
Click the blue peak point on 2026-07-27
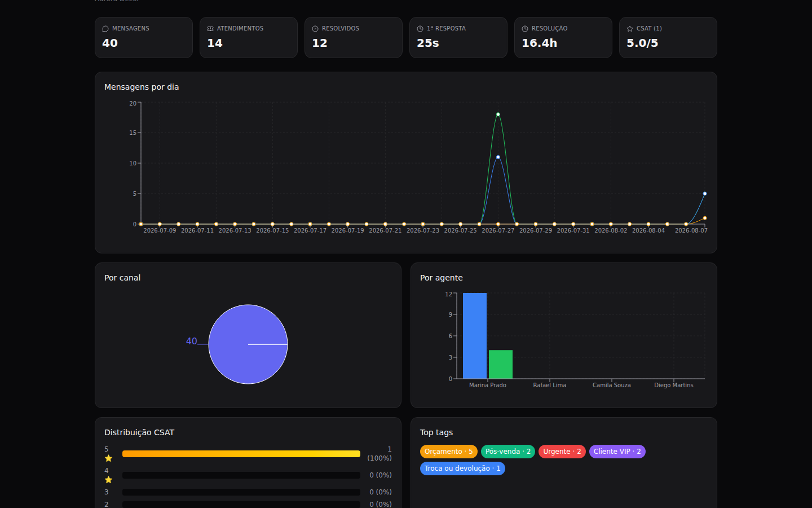coord(498,157)
